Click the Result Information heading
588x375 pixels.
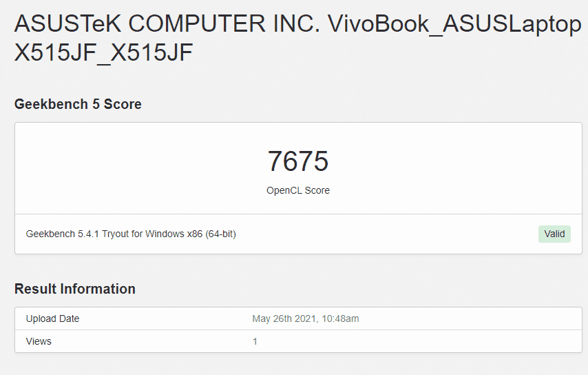(75, 289)
